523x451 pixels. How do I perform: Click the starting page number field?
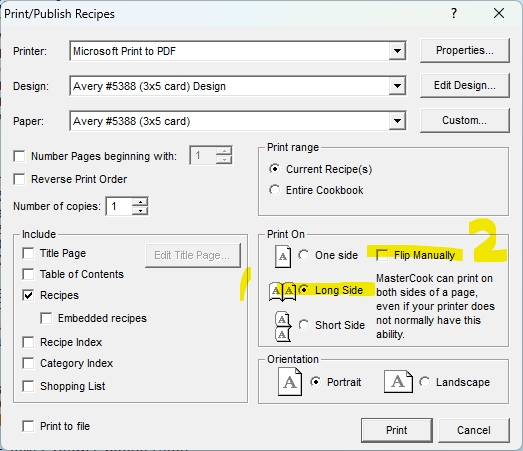point(203,155)
